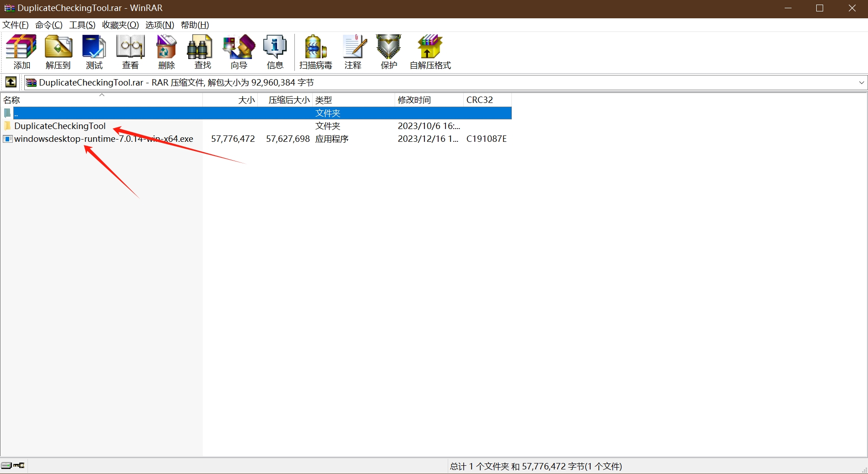
Task: Click the 注释 (Comment) toolbar icon
Action: [x=354, y=47]
